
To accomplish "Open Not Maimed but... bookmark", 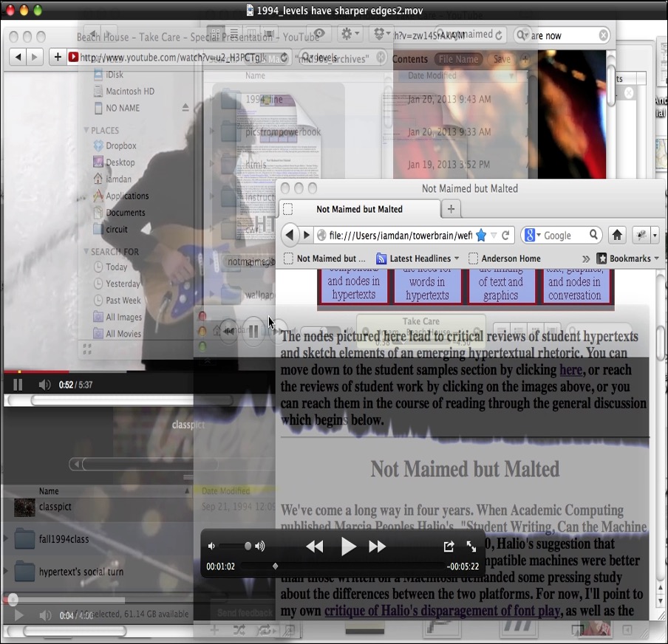I will [x=324, y=258].
